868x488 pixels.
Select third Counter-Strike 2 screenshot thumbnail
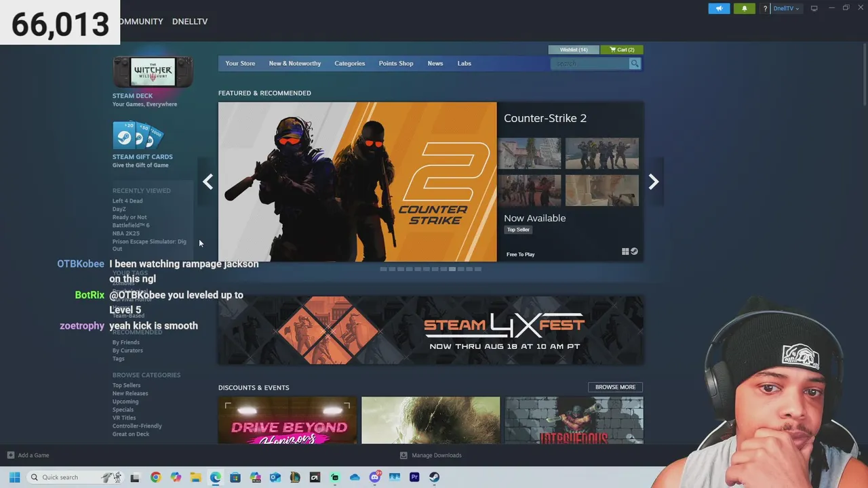point(530,190)
